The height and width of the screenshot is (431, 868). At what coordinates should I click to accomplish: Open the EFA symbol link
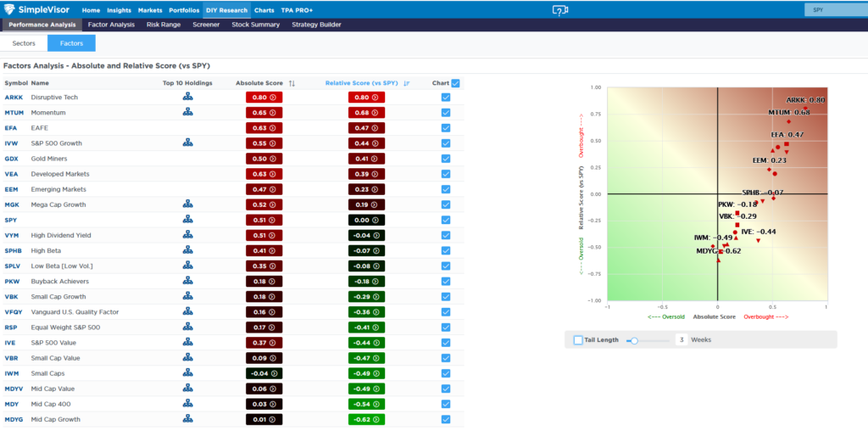tap(11, 128)
